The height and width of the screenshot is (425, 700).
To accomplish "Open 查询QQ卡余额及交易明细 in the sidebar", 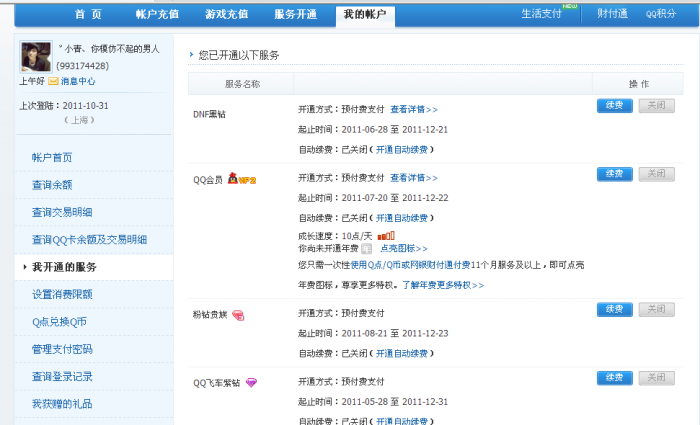I will point(89,240).
